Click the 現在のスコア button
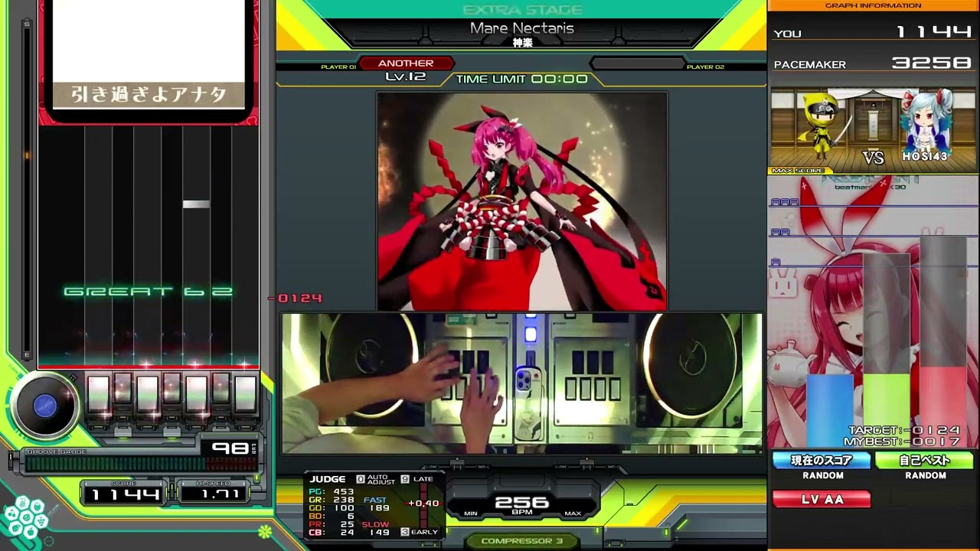This screenshot has height=551, width=980. click(822, 461)
